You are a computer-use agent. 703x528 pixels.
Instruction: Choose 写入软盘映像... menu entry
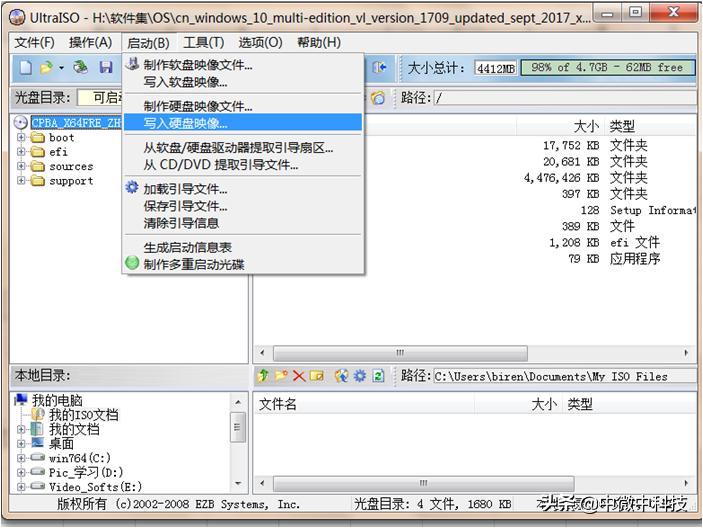point(243,82)
